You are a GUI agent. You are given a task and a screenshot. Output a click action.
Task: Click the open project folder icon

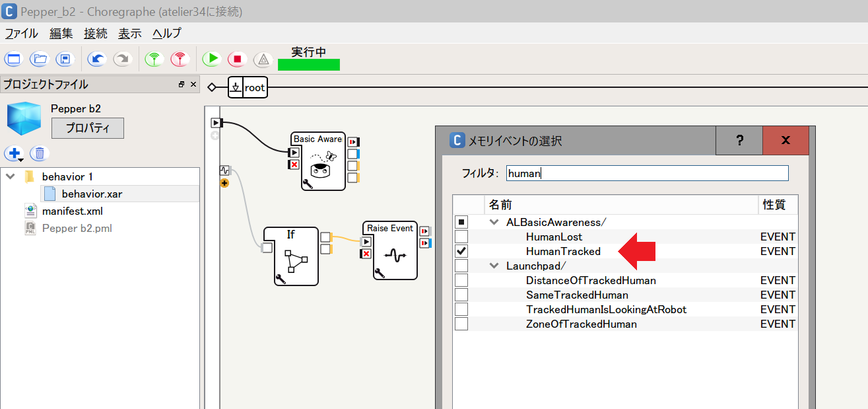pyautogui.click(x=40, y=59)
